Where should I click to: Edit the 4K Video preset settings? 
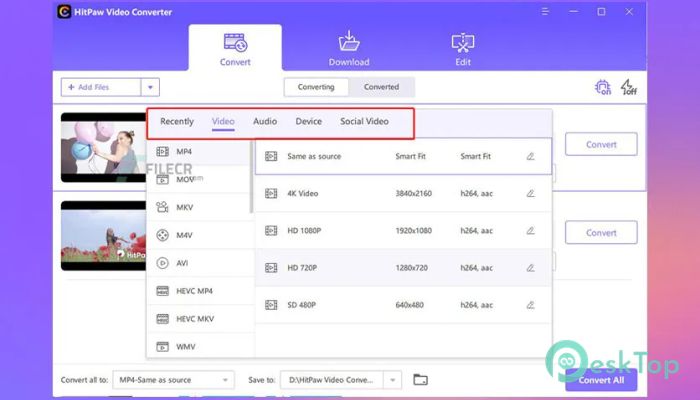530,193
